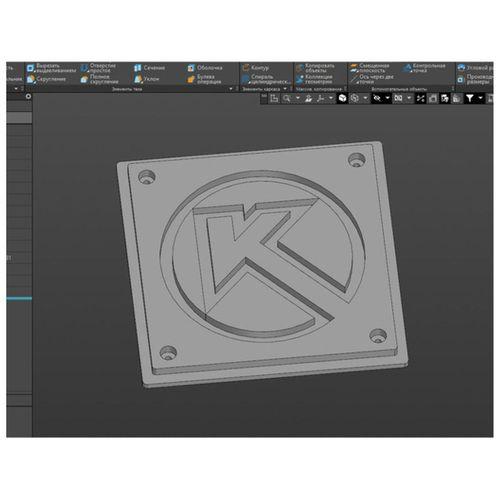Open the dropdown next to crossed-eye icon

387,98
